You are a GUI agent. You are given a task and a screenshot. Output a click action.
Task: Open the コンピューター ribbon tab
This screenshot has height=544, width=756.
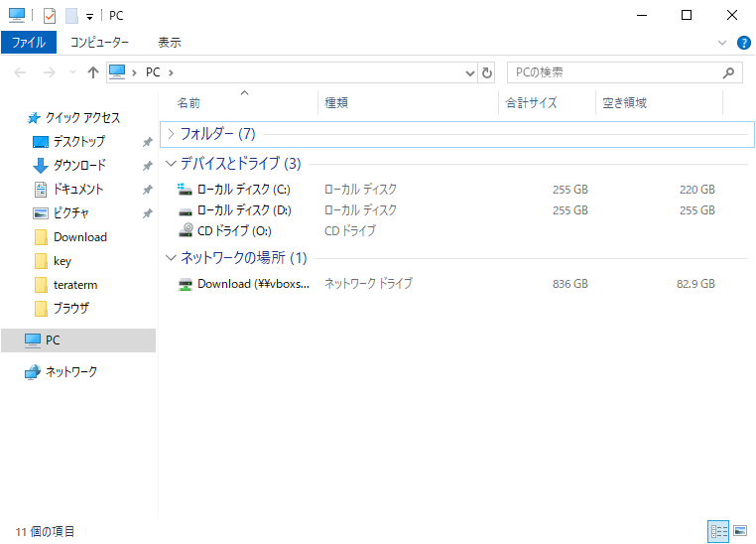[x=99, y=43]
